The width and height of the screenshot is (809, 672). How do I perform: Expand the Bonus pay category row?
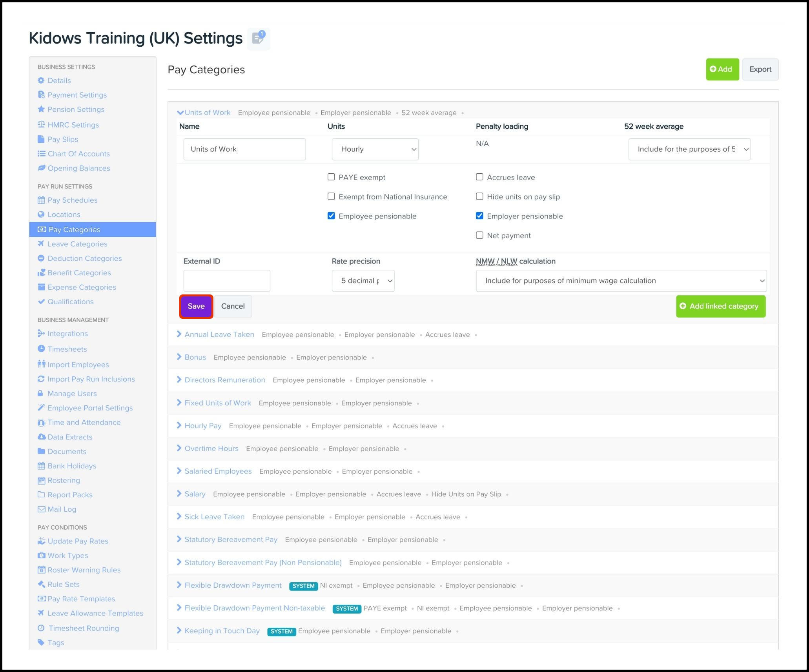[195, 357]
